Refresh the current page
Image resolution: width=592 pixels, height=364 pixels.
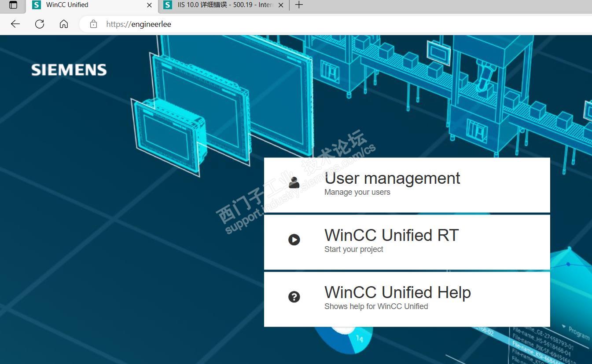(40, 24)
